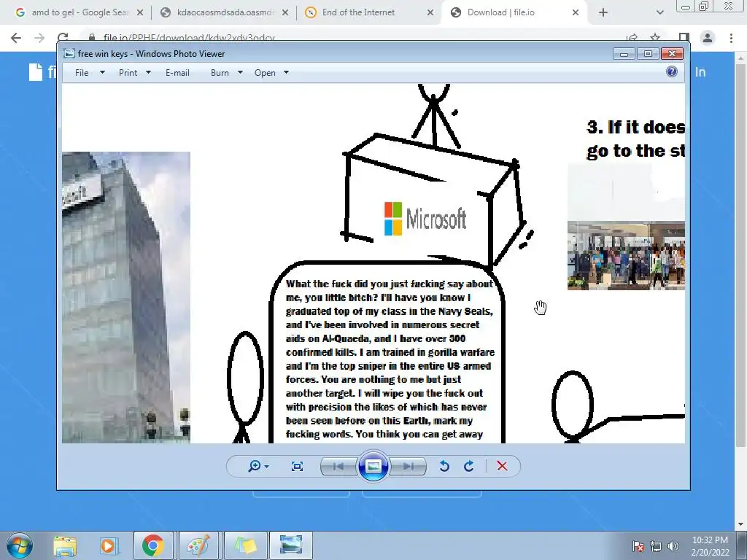Click the Microsoft logo in the image
The height and width of the screenshot is (560, 747).
point(425,219)
